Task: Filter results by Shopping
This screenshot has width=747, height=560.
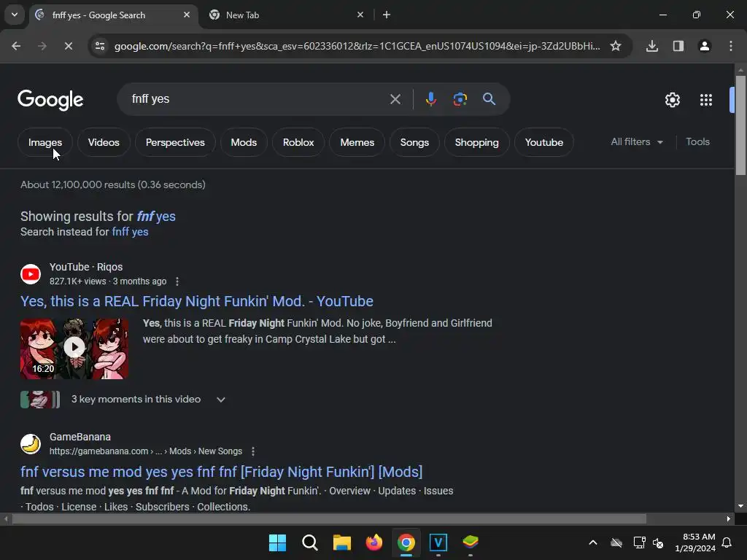Action: (x=476, y=142)
